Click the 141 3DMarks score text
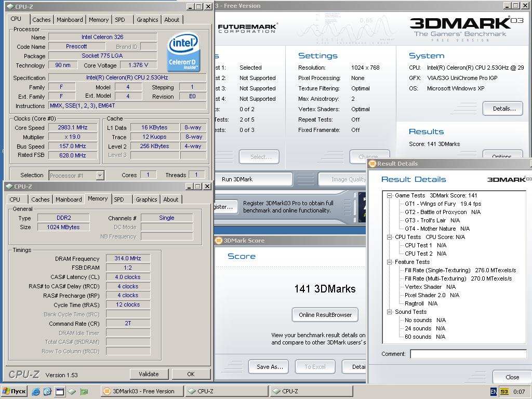Screen dimensions: 532x399 (325, 289)
